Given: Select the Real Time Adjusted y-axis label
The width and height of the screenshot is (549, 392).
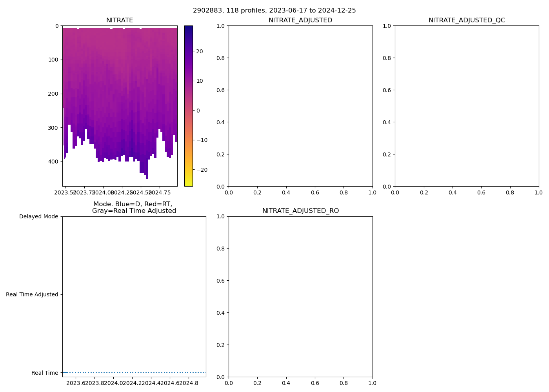Looking at the screenshot, I should click(32, 294).
